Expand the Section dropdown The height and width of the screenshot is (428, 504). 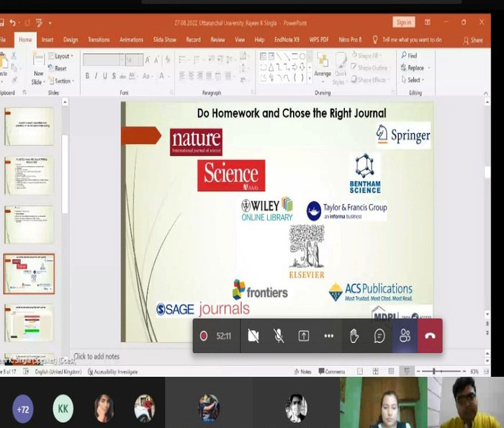[x=63, y=81]
